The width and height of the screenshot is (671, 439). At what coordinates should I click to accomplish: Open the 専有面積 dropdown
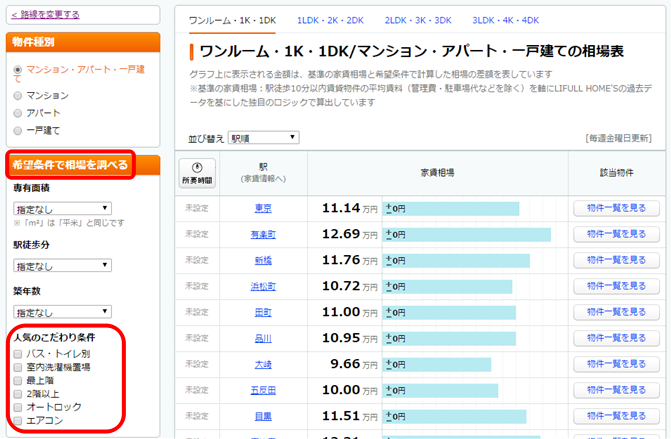pyautogui.click(x=62, y=209)
